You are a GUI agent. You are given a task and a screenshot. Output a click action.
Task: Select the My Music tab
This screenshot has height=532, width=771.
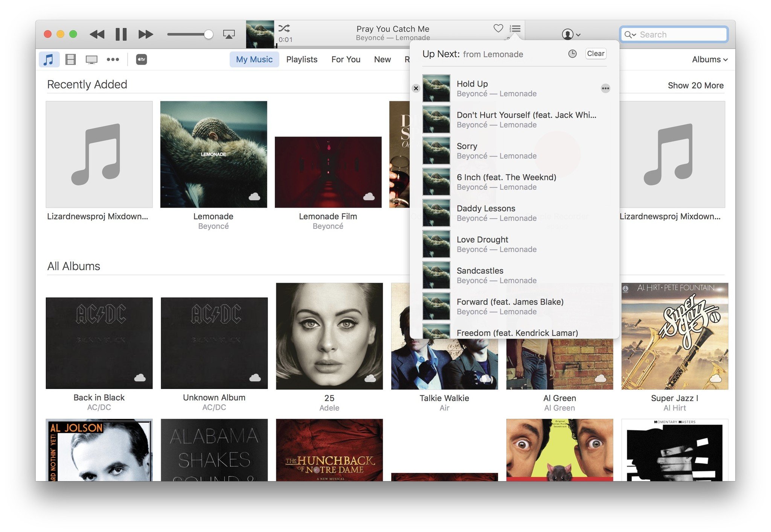click(x=254, y=59)
